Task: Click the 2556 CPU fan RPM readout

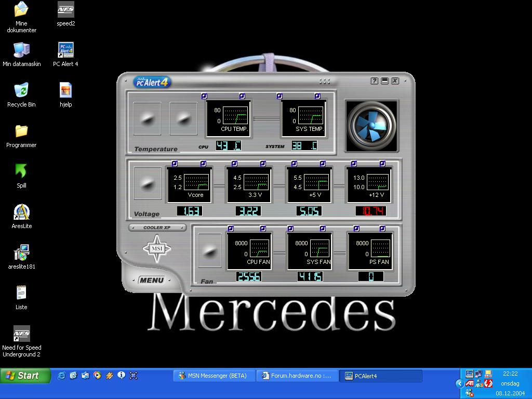Action: [x=249, y=276]
